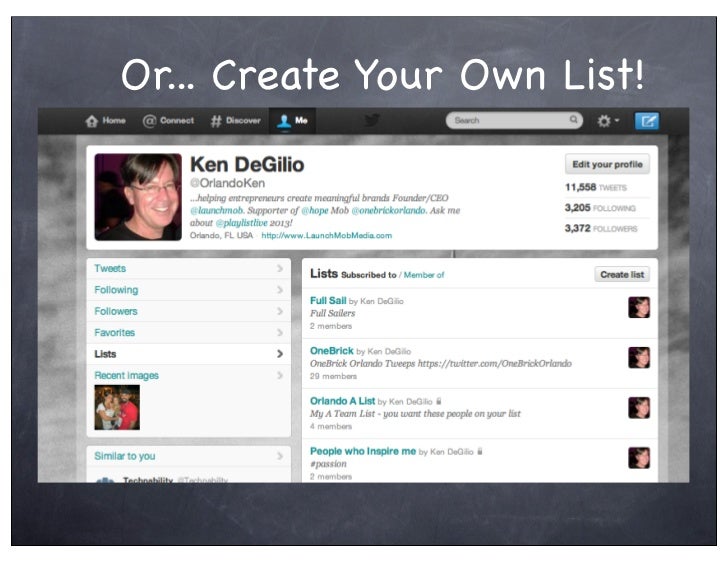Image resolution: width=728 pixels, height=563 pixels.
Task: Click the @OrlandoKen username
Action: pos(228,183)
